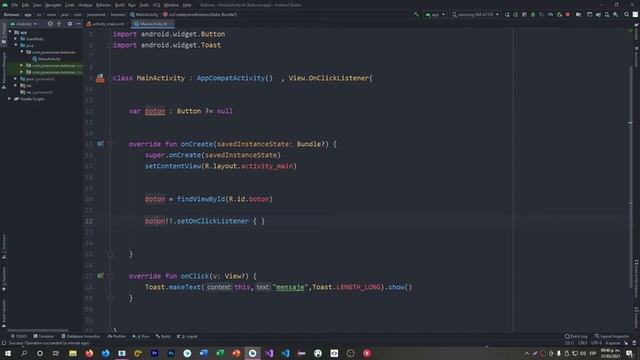
Task: Open the samsung device selector dropdown
Action: point(476,14)
